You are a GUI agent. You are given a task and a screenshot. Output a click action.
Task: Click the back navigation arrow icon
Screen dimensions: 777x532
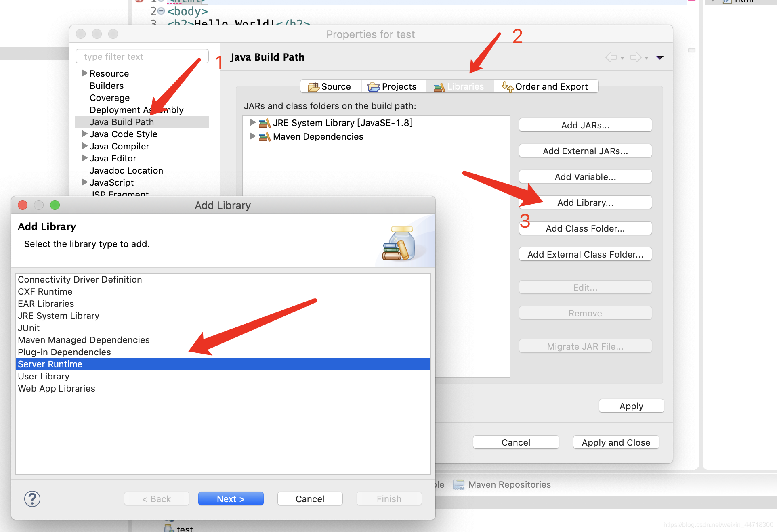pyautogui.click(x=611, y=57)
